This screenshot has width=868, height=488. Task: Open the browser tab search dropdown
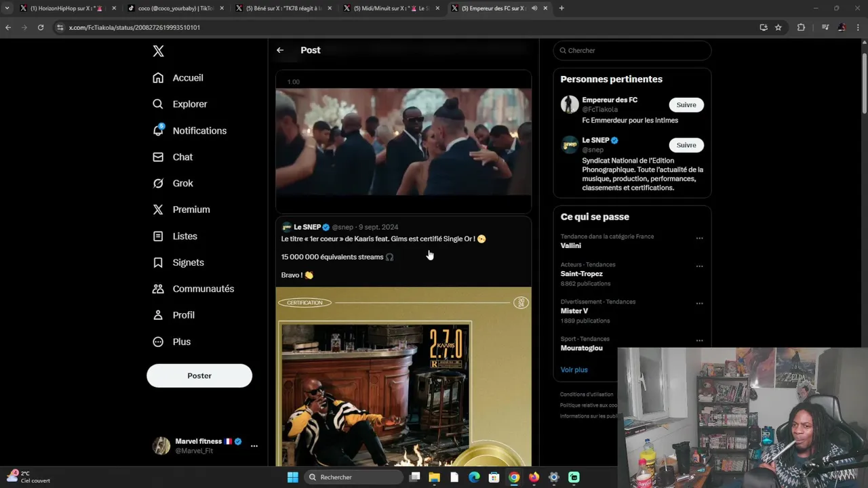point(7,8)
